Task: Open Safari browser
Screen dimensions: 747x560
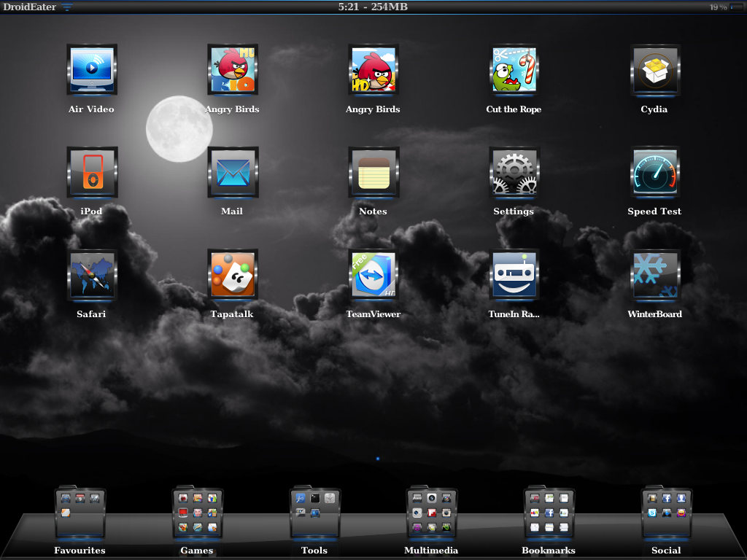Action: [91, 275]
